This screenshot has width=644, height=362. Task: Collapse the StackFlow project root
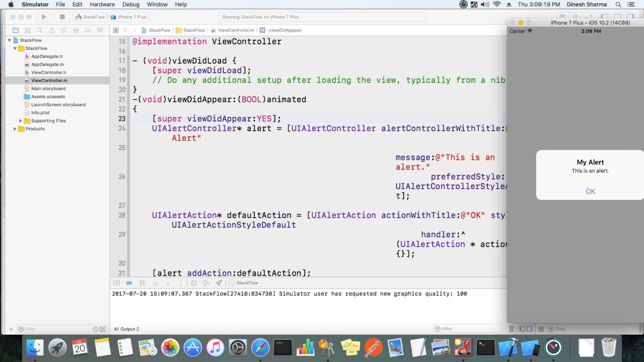[9, 40]
